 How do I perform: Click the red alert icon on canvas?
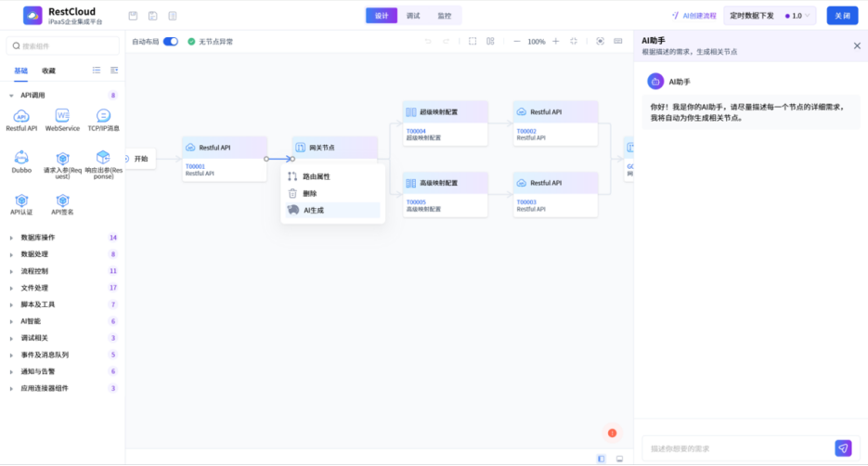612,433
